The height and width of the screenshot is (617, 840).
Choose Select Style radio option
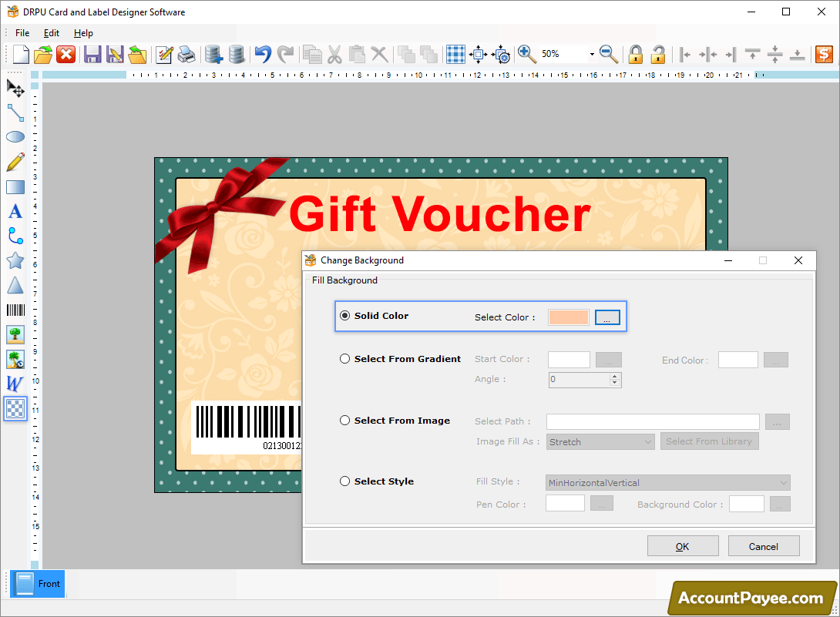(345, 481)
